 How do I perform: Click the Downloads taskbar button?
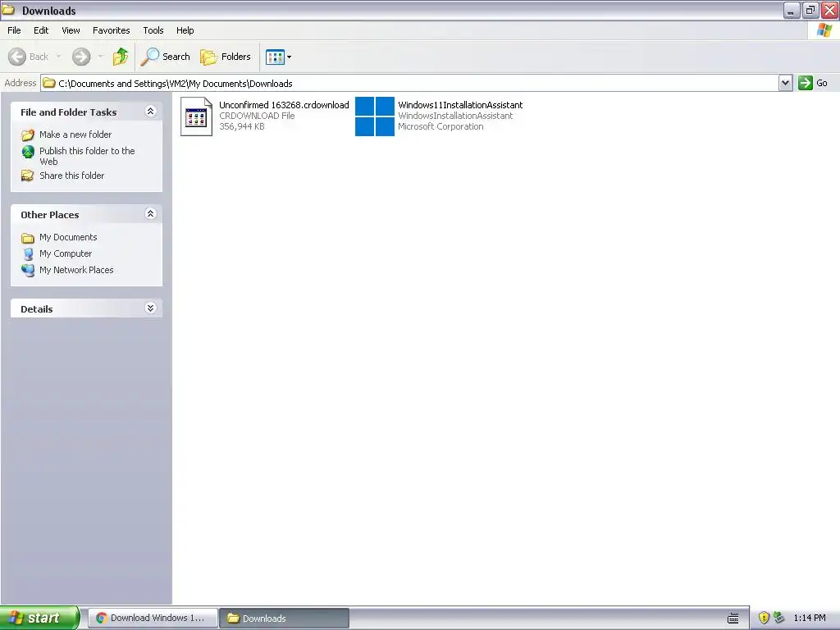(x=285, y=619)
